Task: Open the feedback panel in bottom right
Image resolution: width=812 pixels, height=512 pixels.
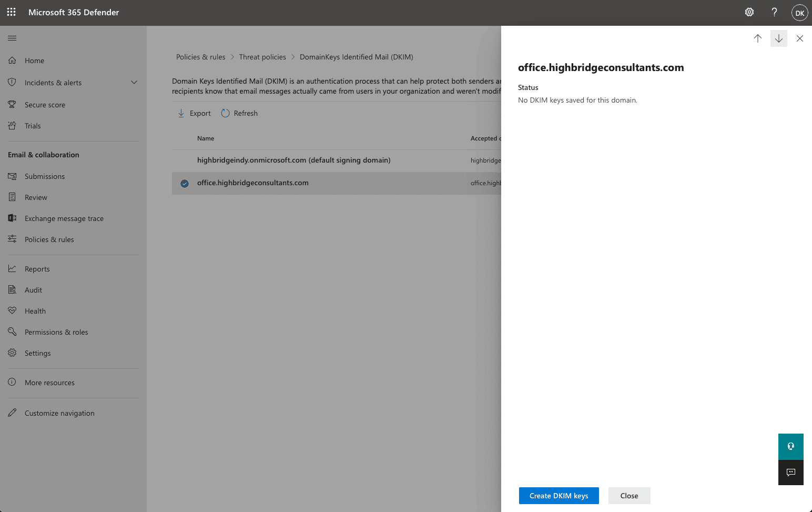Action: (790, 472)
